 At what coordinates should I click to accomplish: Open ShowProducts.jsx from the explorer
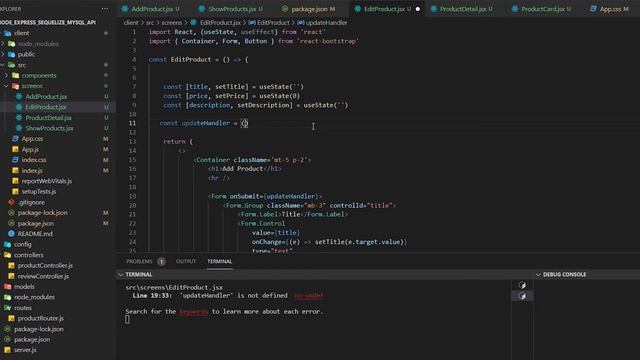(49, 128)
